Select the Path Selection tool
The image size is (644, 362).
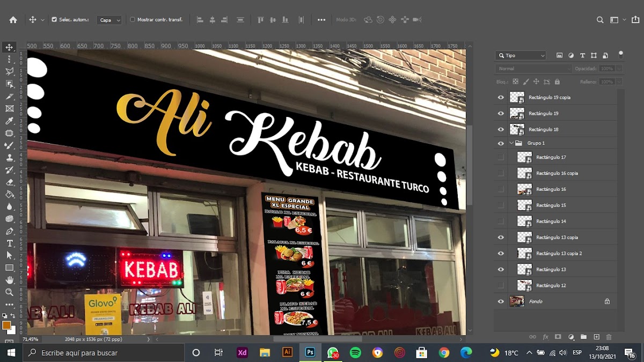pyautogui.click(x=9, y=256)
